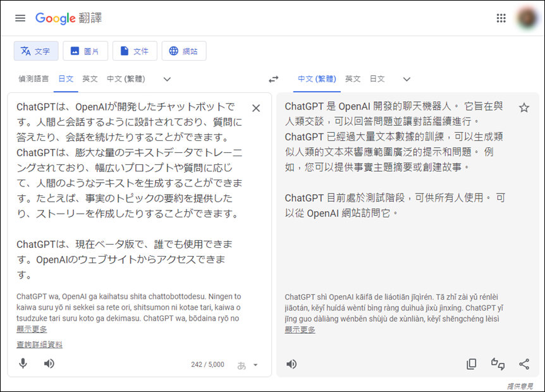Screen dimensions: 545x392
Task: Select 日文 as source language
Action: tap(66, 79)
